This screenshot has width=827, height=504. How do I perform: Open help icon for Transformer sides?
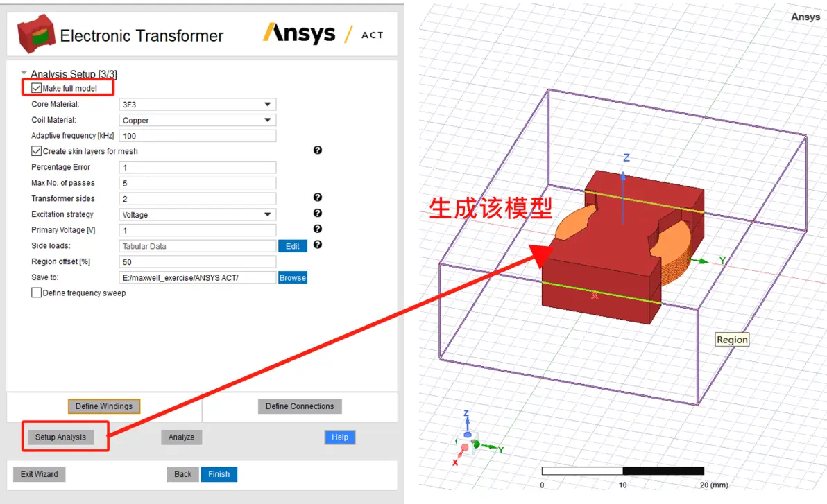point(318,197)
